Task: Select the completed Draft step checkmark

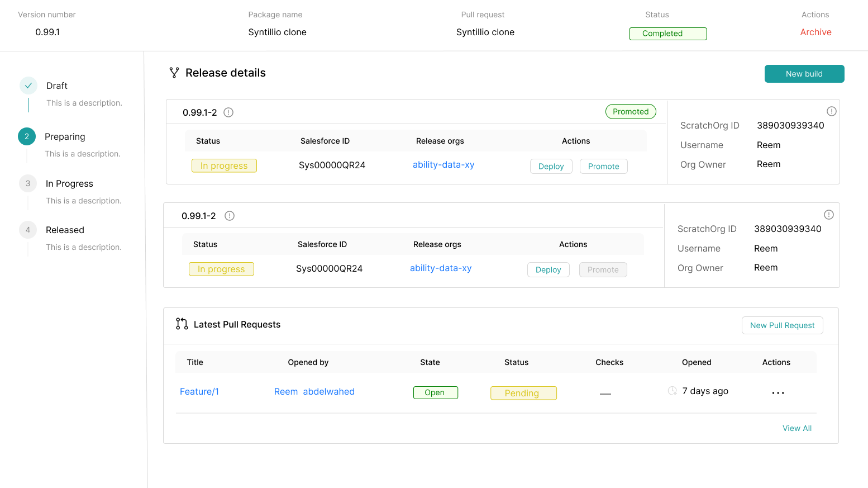Action: [28, 86]
